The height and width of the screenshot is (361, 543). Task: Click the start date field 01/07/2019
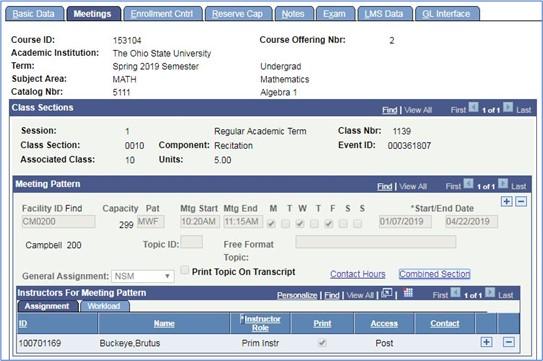[x=405, y=221]
